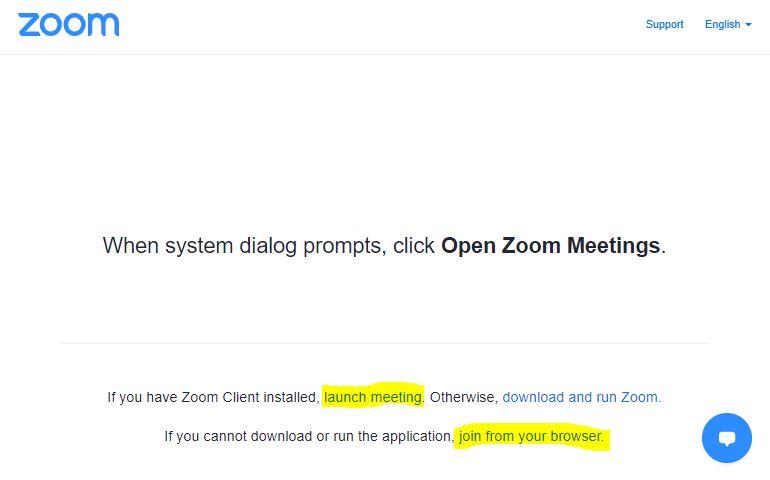Viewport: 770px width, 480px height.
Task: Click the caret arrow beside English
Action: tap(748, 25)
